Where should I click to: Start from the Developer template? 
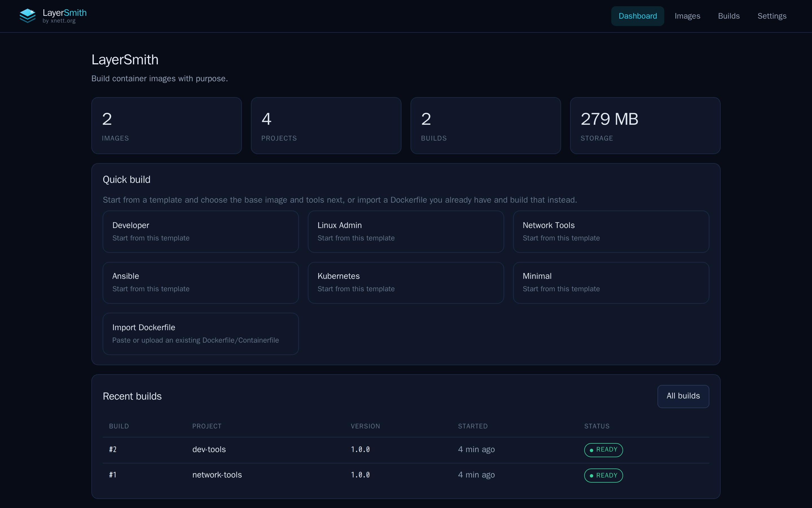tap(201, 231)
